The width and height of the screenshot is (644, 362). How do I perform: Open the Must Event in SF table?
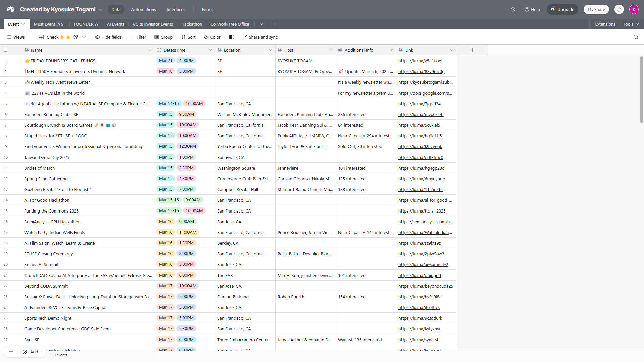pyautogui.click(x=49, y=24)
